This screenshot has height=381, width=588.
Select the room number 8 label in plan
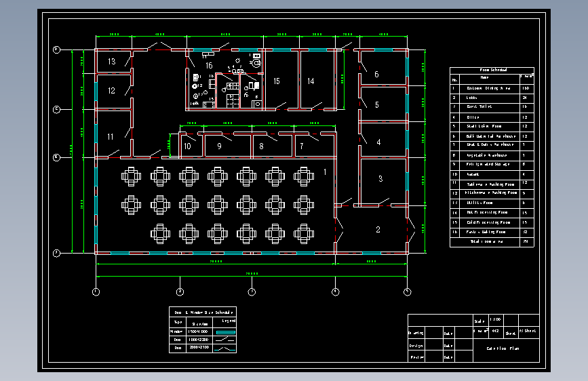261,146
